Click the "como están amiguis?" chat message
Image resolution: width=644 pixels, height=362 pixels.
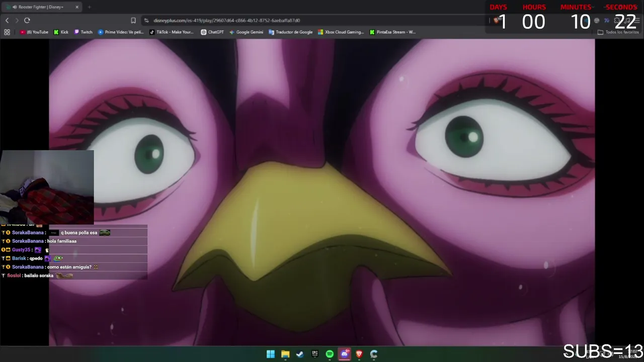(69, 267)
